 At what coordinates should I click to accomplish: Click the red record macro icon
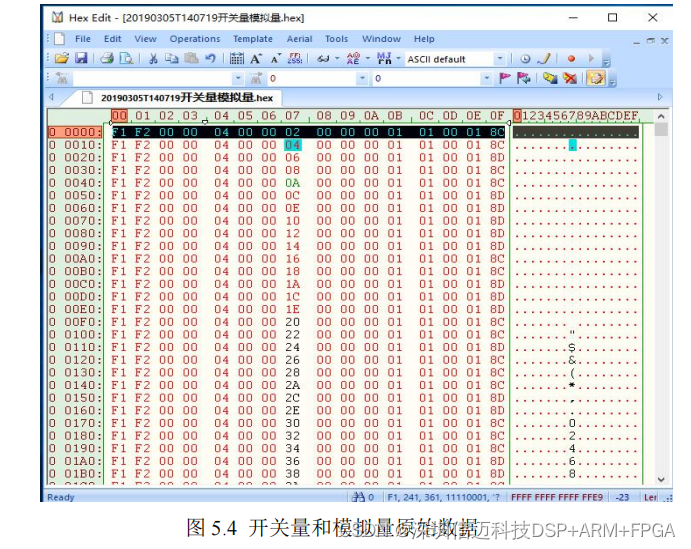(571, 59)
